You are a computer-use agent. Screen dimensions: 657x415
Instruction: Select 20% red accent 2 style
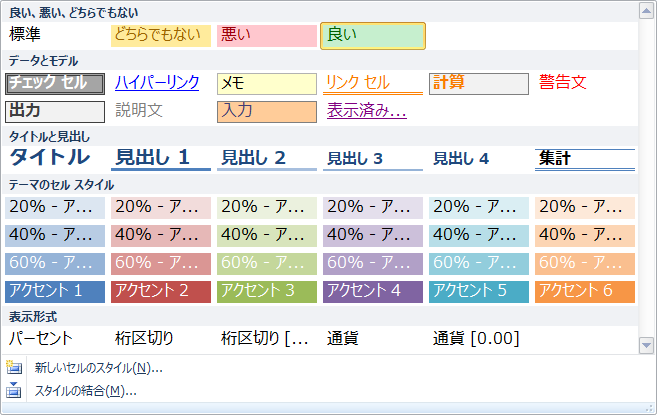pyautogui.click(x=161, y=208)
